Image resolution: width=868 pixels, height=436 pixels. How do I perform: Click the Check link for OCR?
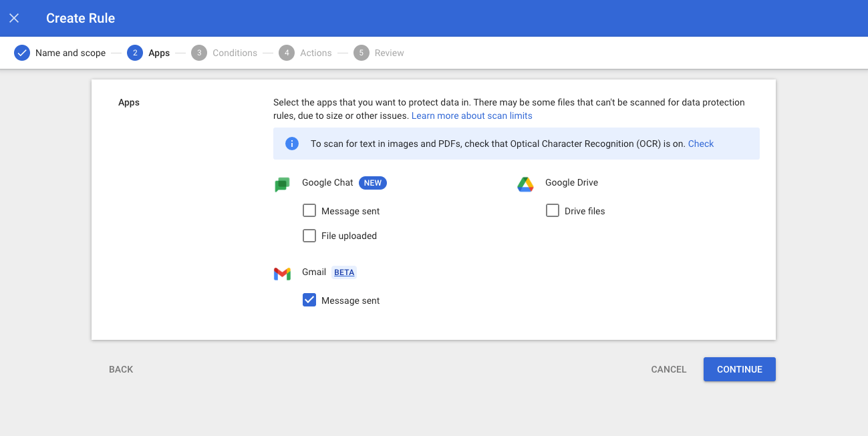[x=700, y=144]
